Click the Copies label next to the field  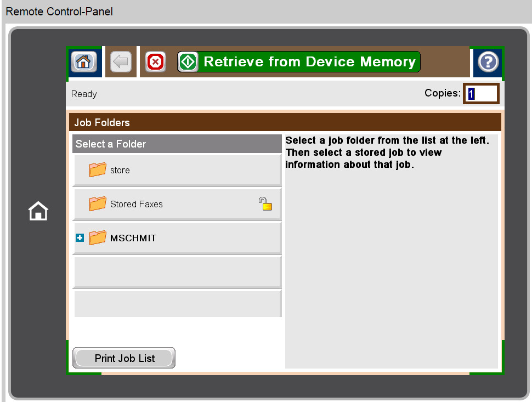tap(442, 93)
